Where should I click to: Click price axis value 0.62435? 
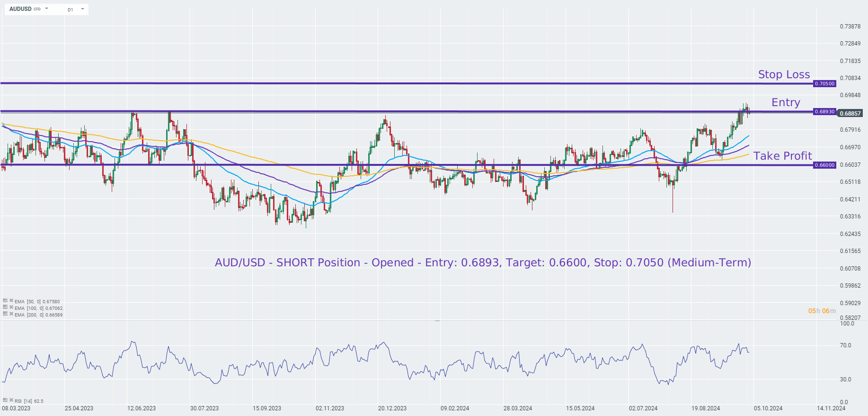pyautogui.click(x=850, y=234)
